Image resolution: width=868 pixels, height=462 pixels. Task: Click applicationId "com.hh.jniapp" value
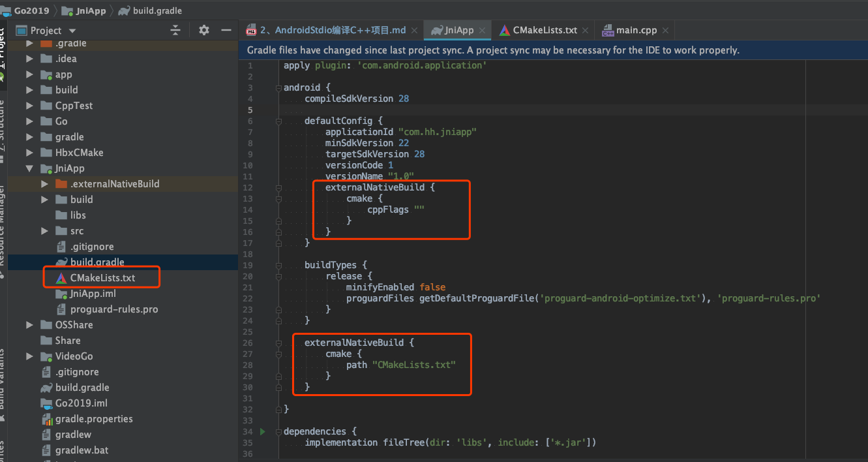(438, 132)
